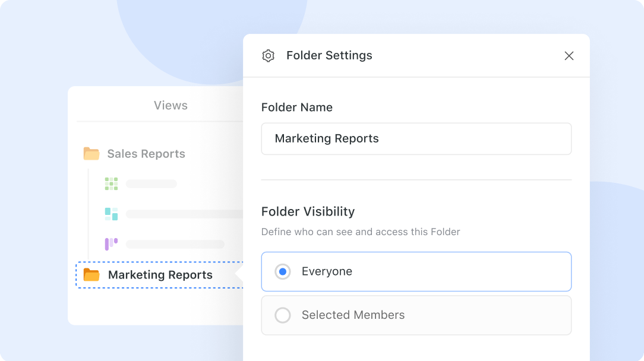Click the orange Marketing Reports folder icon
644x361 pixels.
pyautogui.click(x=91, y=275)
